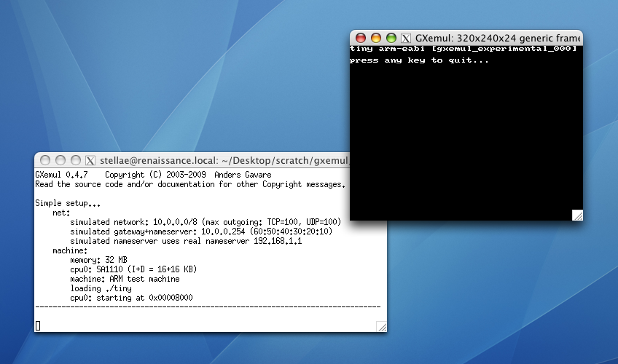Click the 'net:' heading in terminal

(61, 213)
